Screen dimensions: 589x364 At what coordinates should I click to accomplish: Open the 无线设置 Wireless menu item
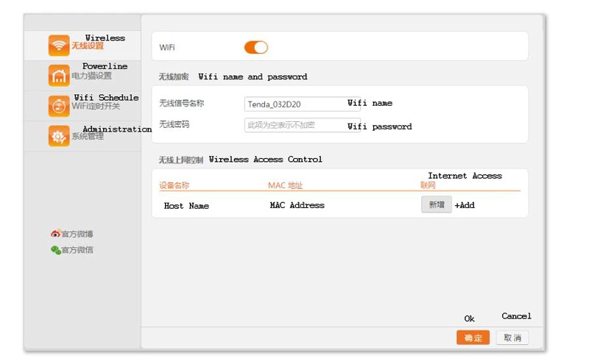(x=88, y=46)
